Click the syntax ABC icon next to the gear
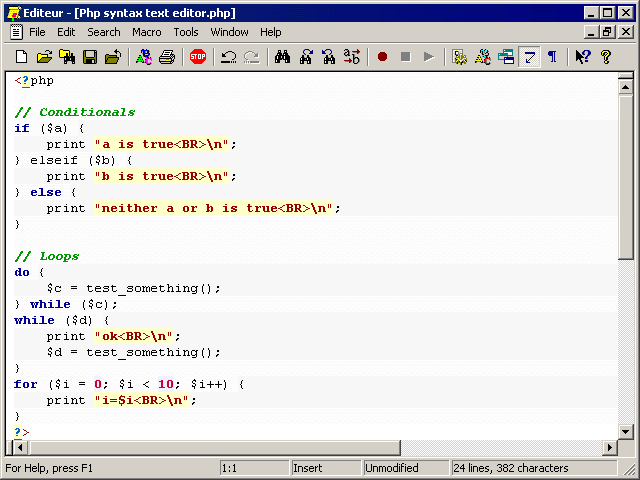640x480 pixels. (482, 57)
